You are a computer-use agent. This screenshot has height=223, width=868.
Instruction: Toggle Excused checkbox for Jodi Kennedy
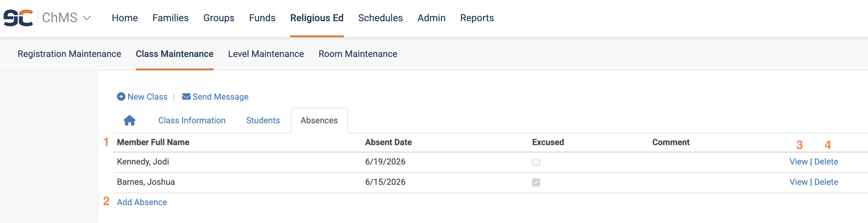(536, 162)
